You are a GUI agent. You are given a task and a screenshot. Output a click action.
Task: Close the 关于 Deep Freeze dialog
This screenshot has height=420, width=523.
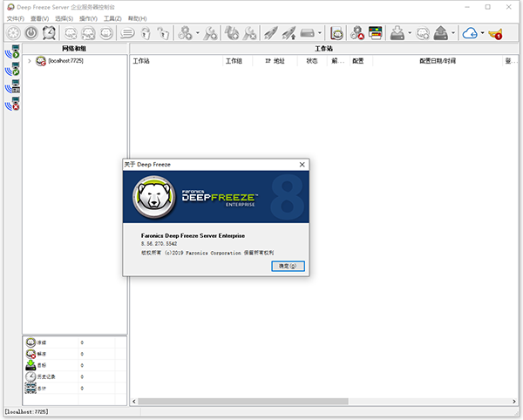(302, 165)
